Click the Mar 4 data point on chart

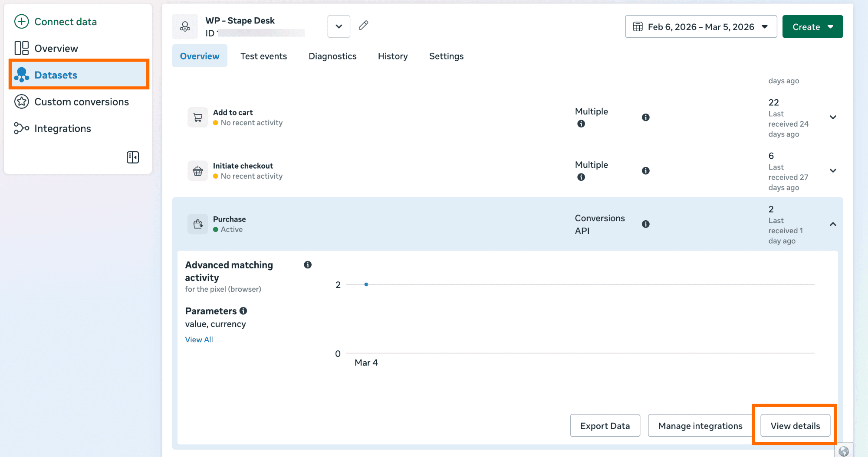point(366,284)
